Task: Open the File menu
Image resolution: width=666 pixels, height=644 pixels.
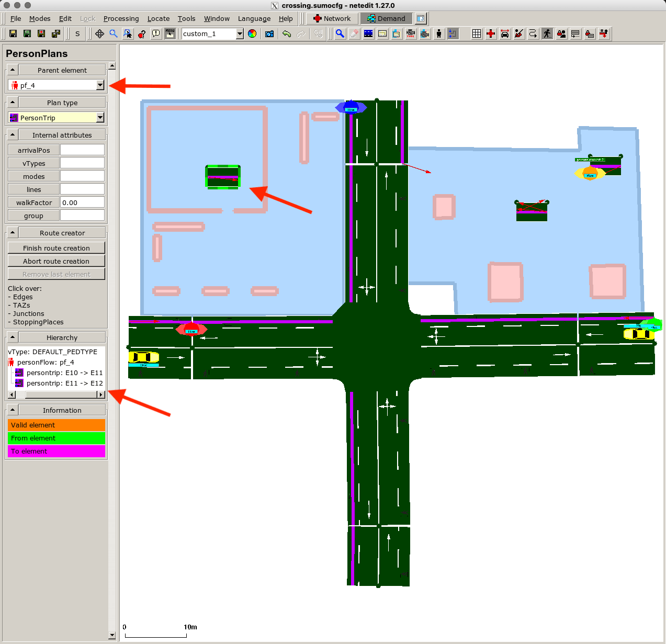Action: click(16, 18)
